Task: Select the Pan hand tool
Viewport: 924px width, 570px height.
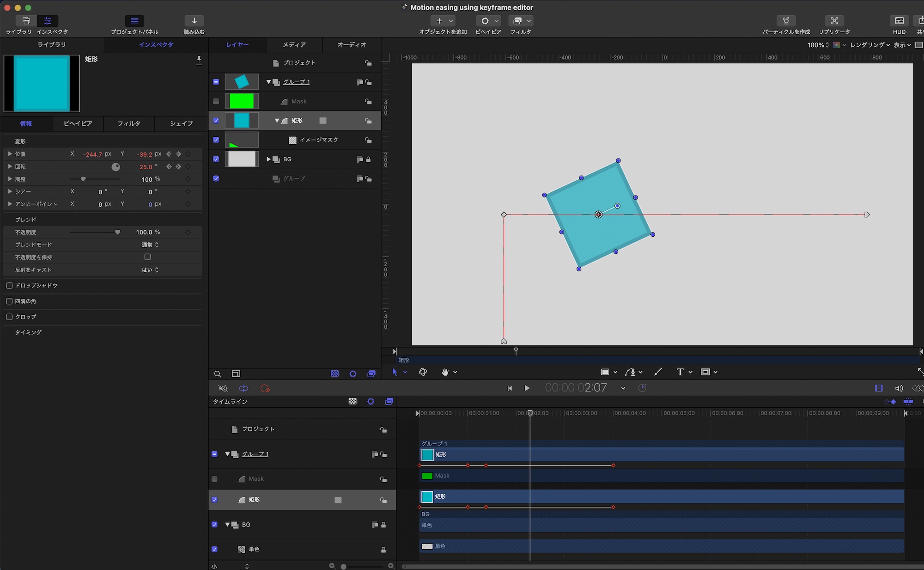Action: 445,372
